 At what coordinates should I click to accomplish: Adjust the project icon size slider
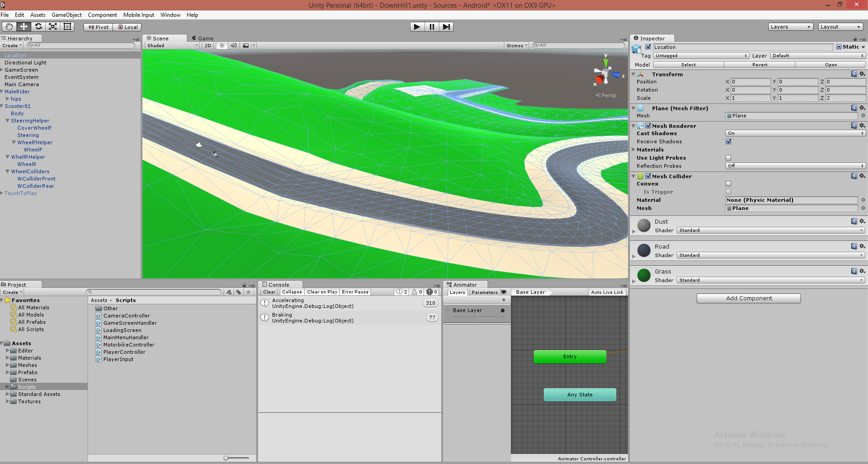[226, 458]
